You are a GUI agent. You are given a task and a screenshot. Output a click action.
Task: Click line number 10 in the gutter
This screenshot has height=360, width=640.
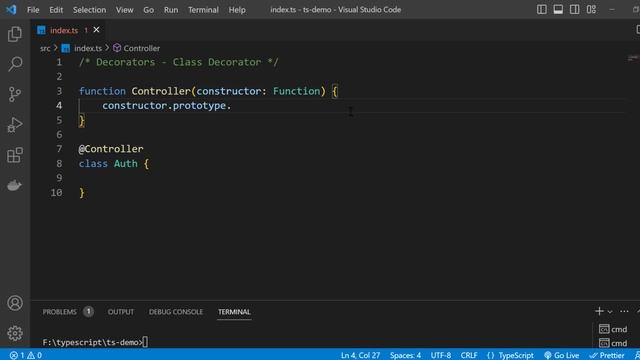(x=57, y=193)
